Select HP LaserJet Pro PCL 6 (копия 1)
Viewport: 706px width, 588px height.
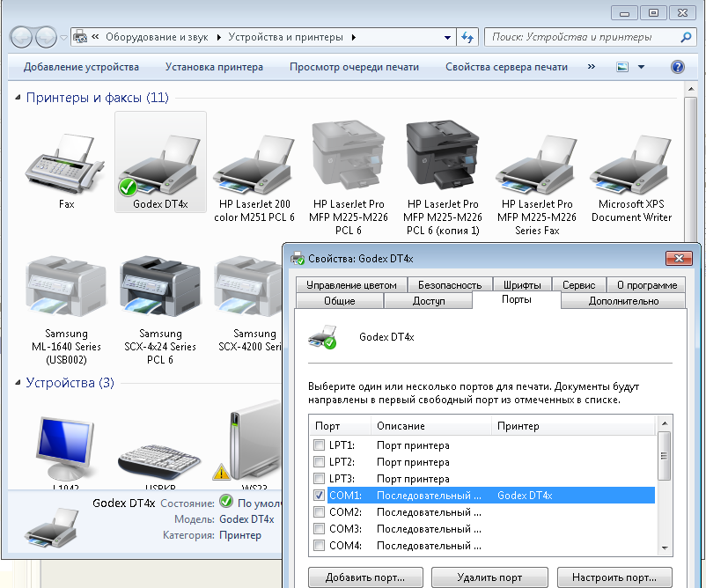[443, 155]
